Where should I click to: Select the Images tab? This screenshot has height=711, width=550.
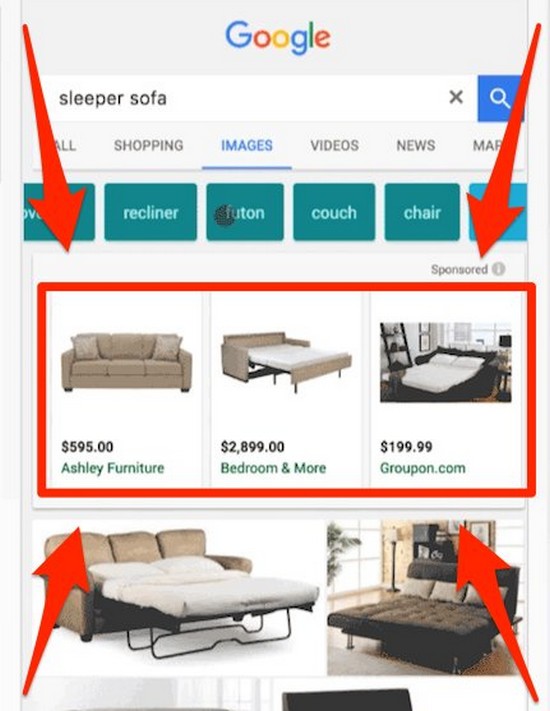point(247,146)
